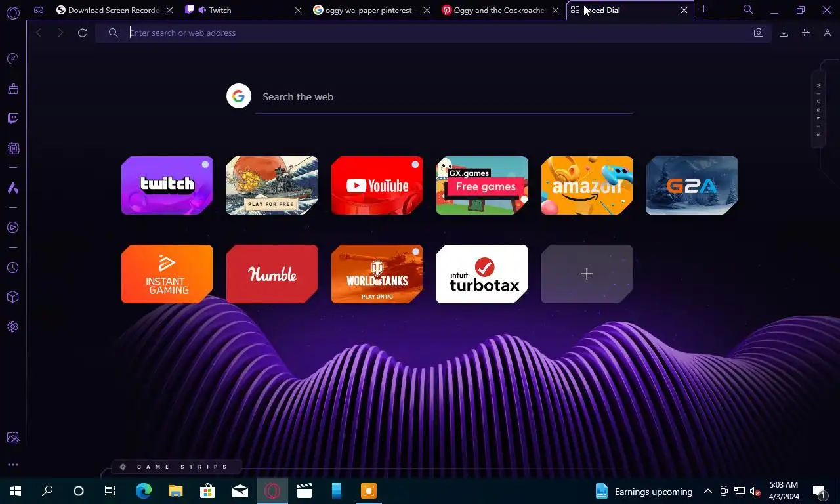
Task: Open Microsoft Store from the taskbar
Action: coord(207,491)
